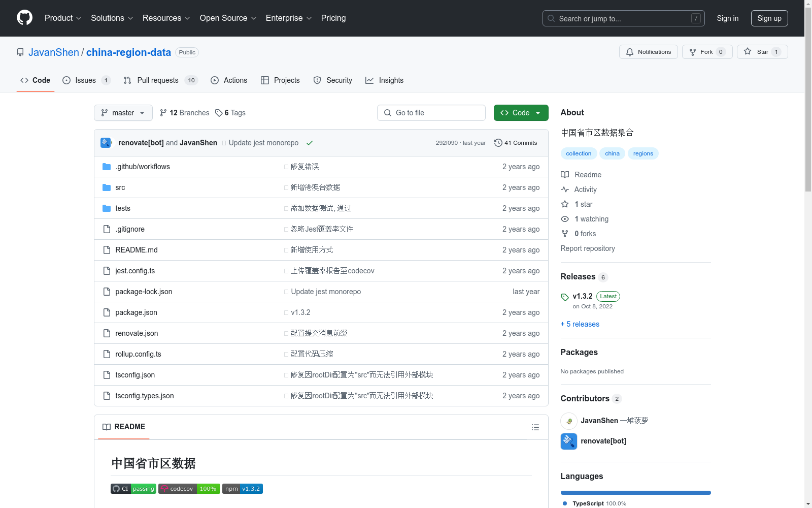Open the green Code dropdown button
The image size is (812, 508).
point(521,113)
